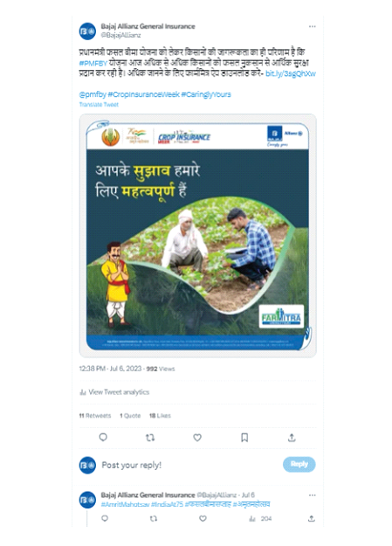392x546 pixels.
Task: Open three-dot menu on the reply tweet
Action: pos(313,494)
